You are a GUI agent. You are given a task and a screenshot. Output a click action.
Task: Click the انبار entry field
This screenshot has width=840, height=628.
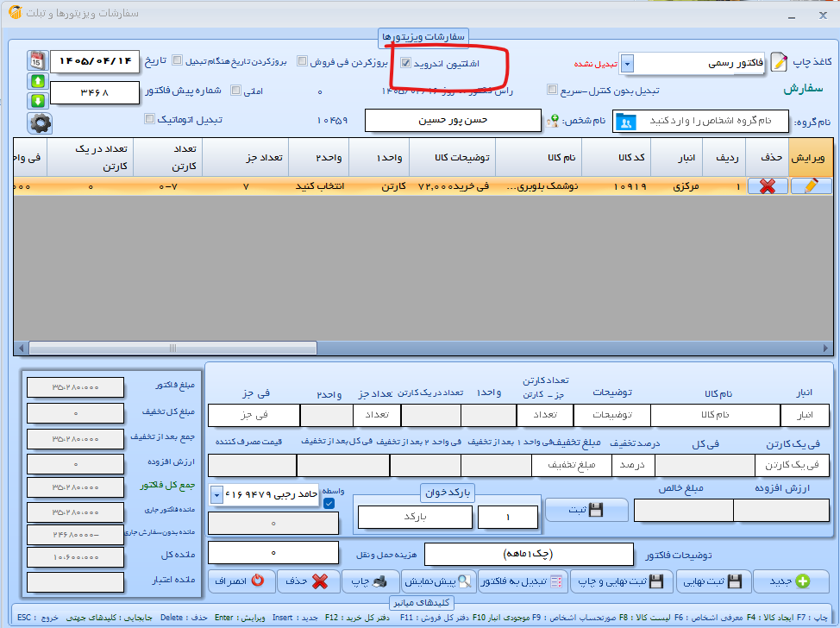tap(805, 415)
